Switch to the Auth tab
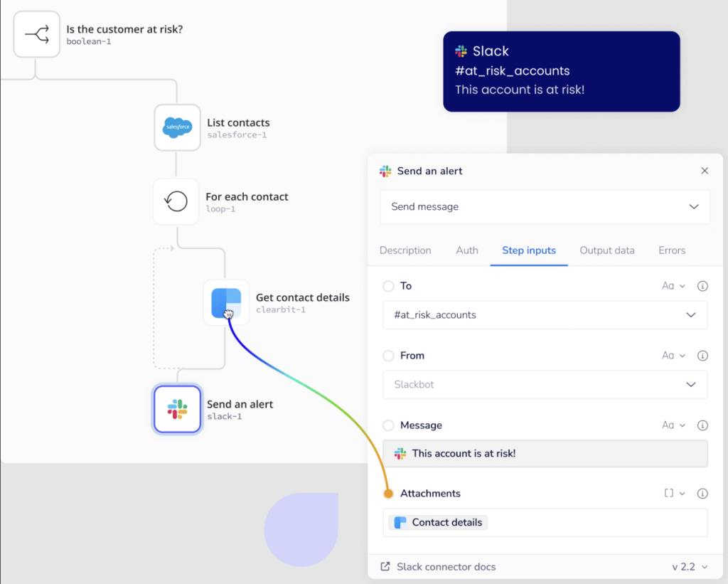This screenshot has width=728, height=584. [467, 250]
